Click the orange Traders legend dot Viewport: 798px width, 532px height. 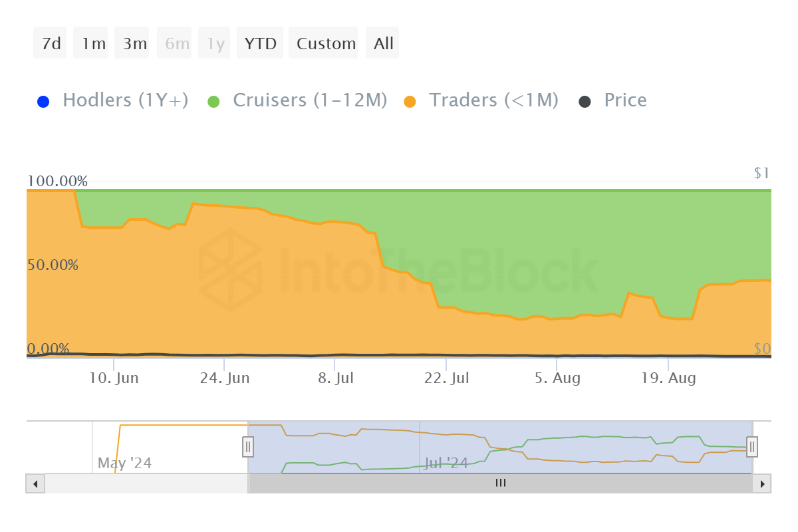tap(410, 102)
